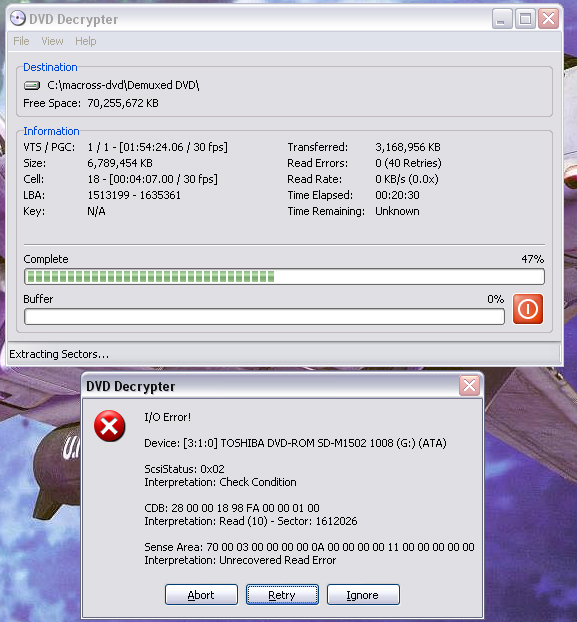Click the Device TOSHIBA DVD-ROM line
Screen dimensions: 577x622
pyautogui.click(x=295, y=443)
